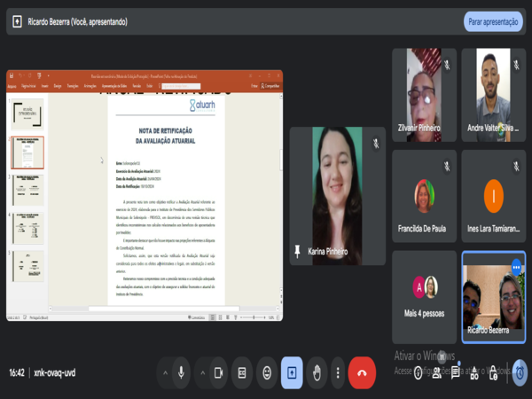Click the horizontal scrollbar in PowerPoint
Image resolution: width=532 pixels, height=399 pixels.
(x=164, y=309)
